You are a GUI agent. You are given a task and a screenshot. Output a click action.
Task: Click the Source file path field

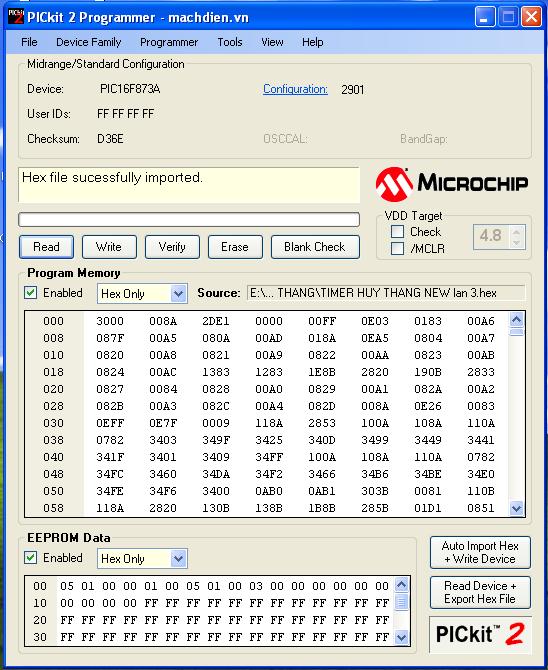(386, 293)
